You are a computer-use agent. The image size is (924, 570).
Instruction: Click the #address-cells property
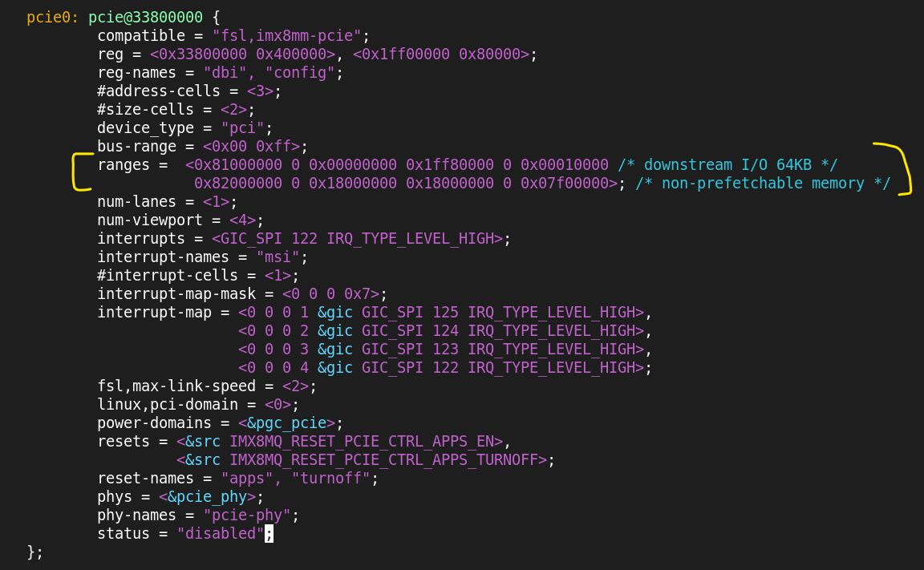159,91
